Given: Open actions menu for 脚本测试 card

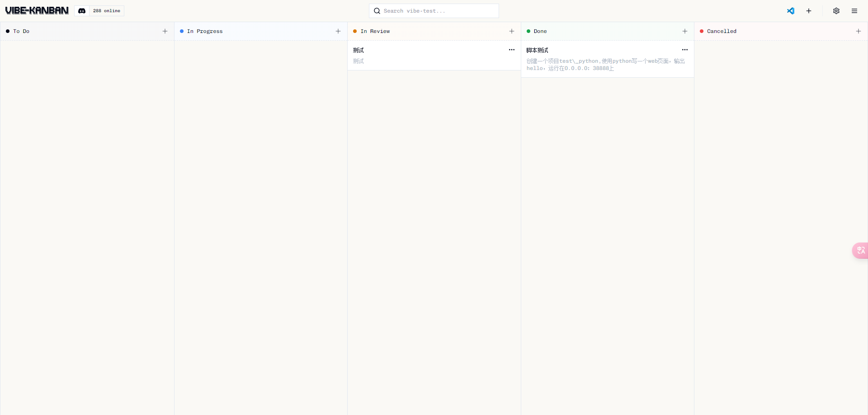Looking at the screenshot, I should point(685,50).
